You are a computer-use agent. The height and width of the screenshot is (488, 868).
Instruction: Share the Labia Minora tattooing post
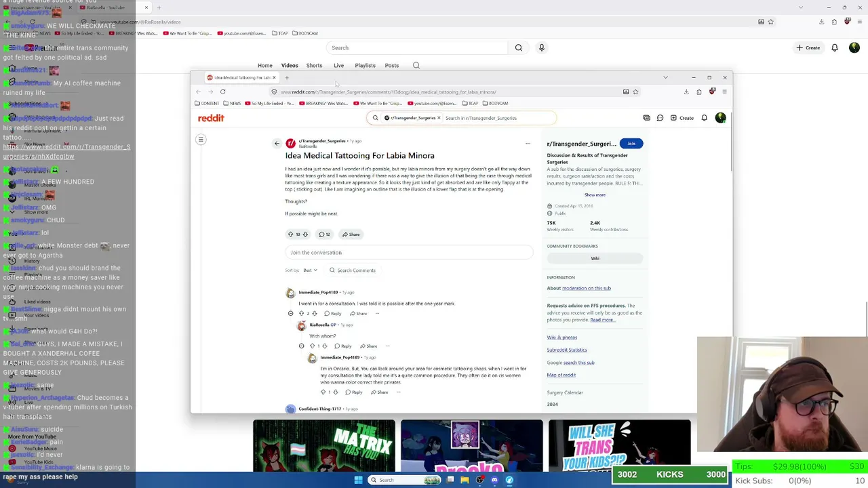click(x=351, y=235)
